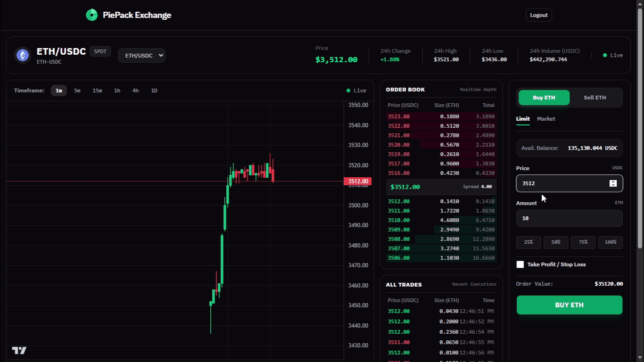Click the 12:46:55 PM trade row at 3511.00
Screen dimensions: 644x362
[441, 342]
